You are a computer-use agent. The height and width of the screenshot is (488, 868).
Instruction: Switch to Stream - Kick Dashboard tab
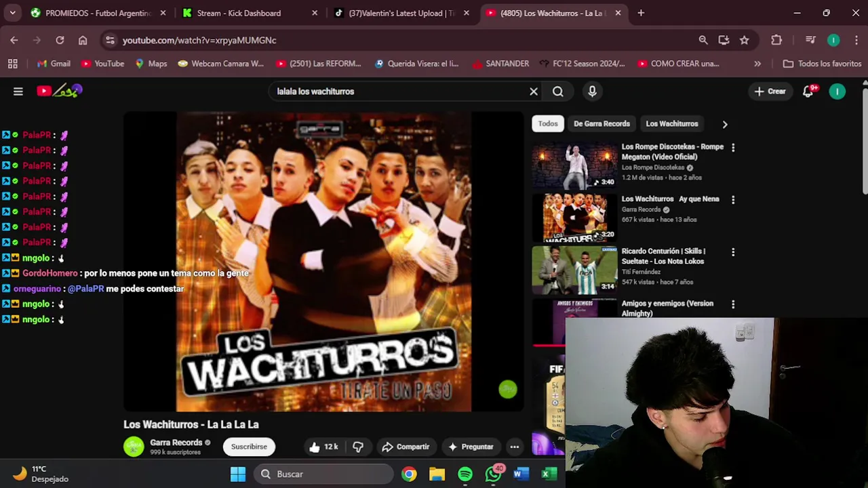[248, 13]
